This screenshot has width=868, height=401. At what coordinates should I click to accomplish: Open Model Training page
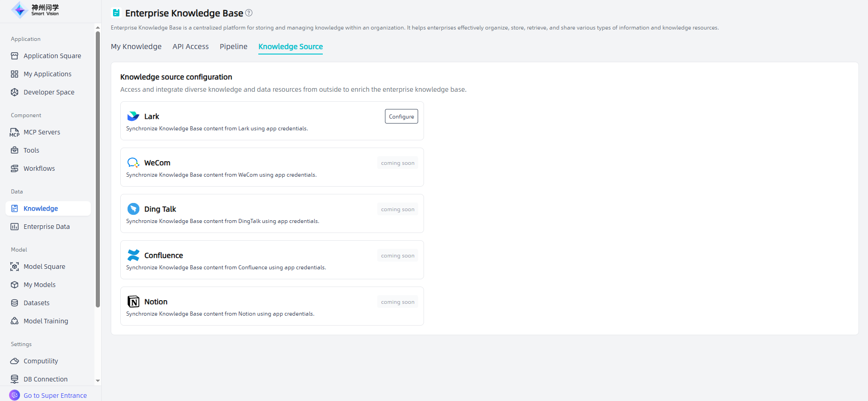(x=46, y=321)
